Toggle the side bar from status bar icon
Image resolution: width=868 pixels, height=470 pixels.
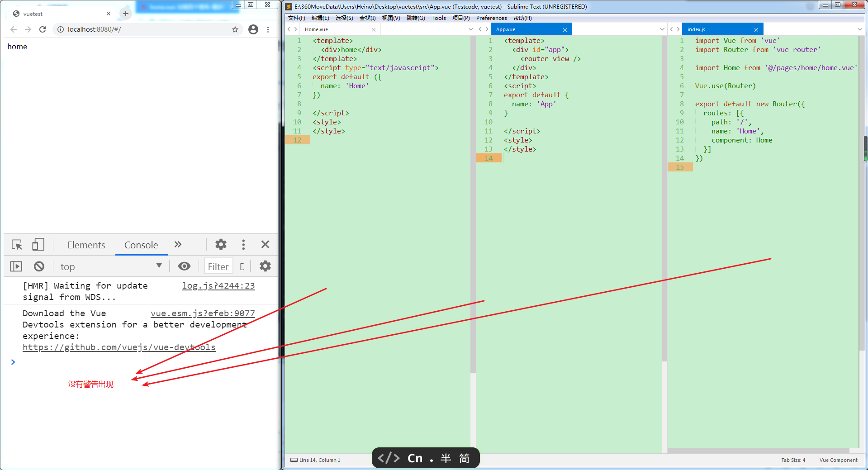[x=294, y=460]
